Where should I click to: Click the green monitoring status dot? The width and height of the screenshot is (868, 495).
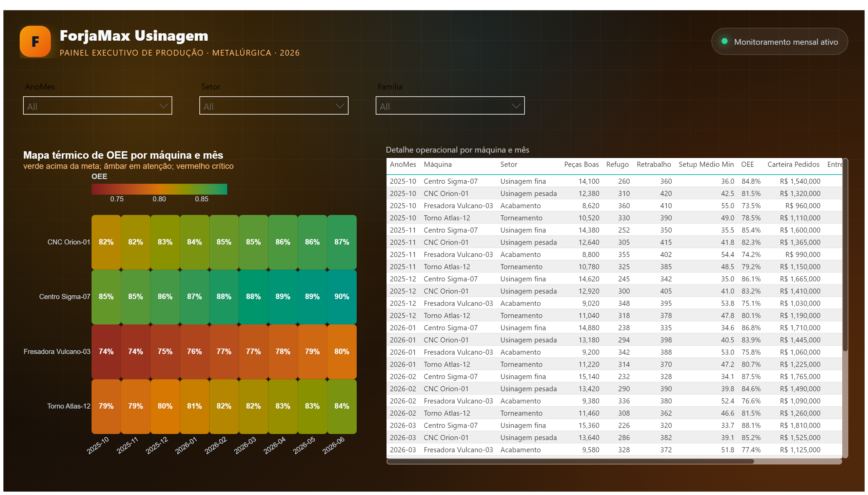point(724,41)
